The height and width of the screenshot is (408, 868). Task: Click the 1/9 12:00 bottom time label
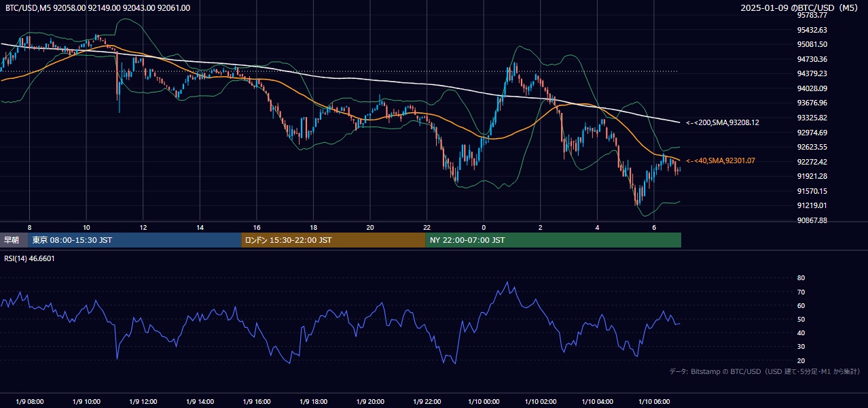pos(143,402)
